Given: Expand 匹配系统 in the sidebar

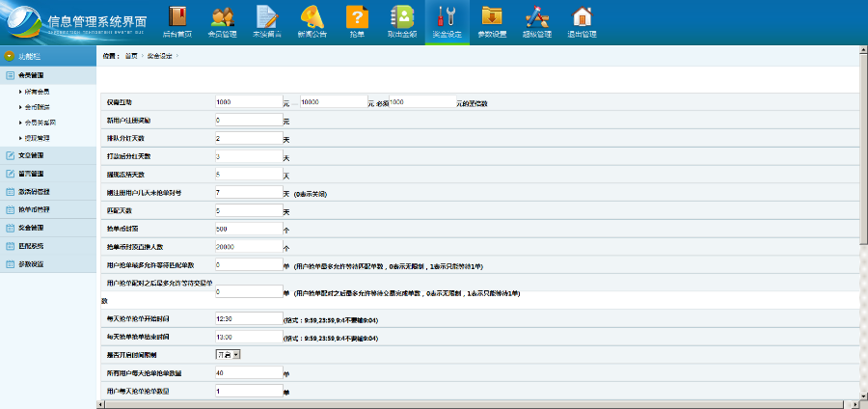Looking at the screenshot, I should (48, 246).
